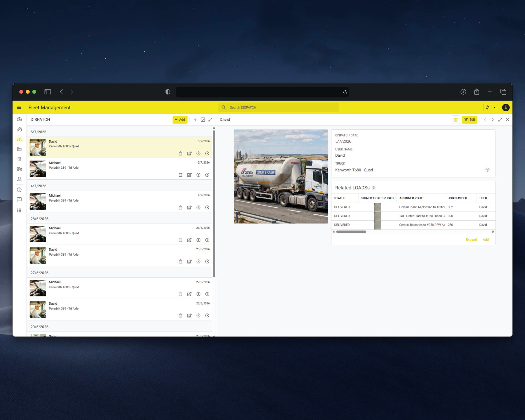Open Kenworth T680 - Quad truck detail arrow
This screenshot has height=420, width=525.
point(487,170)
